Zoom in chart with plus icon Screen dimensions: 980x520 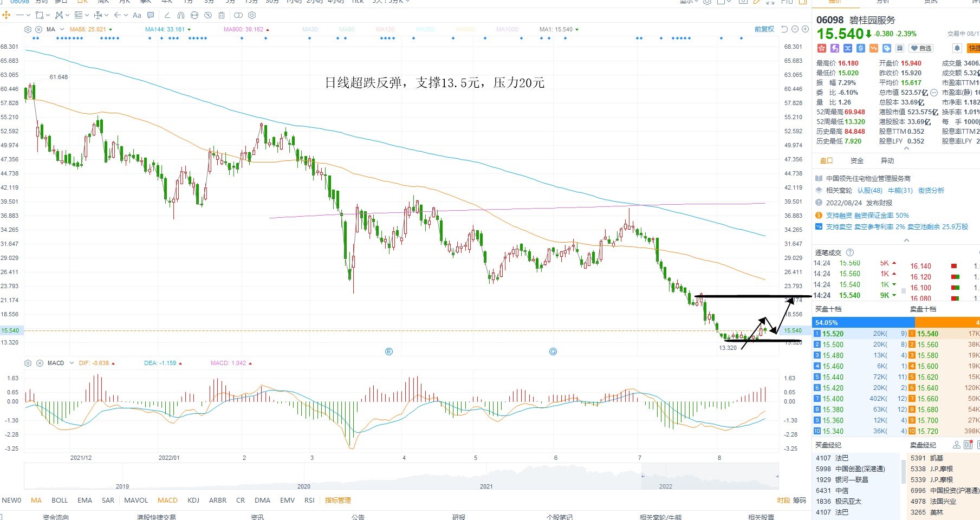[804, 29]
